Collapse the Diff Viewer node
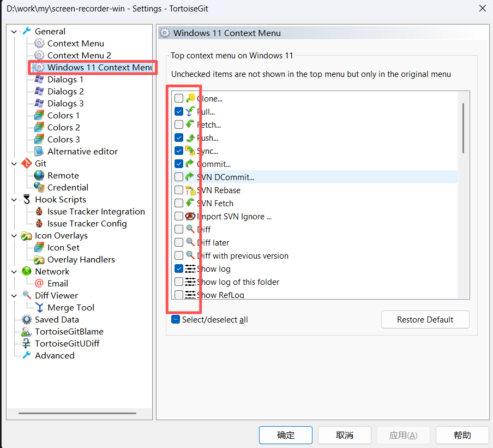The width and height of the screenshot is (493, 448). point(14,295)
